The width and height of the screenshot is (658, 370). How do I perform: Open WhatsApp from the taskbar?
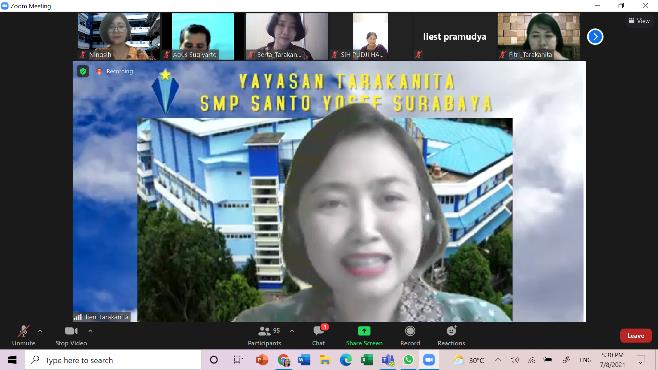point(408,360)
